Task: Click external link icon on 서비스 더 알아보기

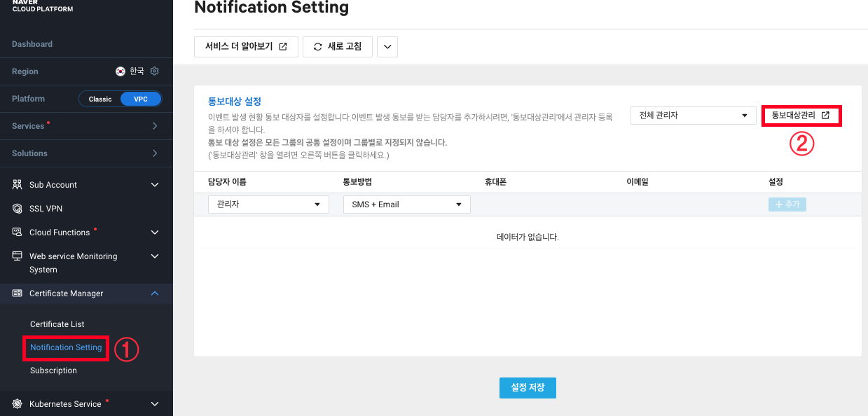Action: coord(283,47)
